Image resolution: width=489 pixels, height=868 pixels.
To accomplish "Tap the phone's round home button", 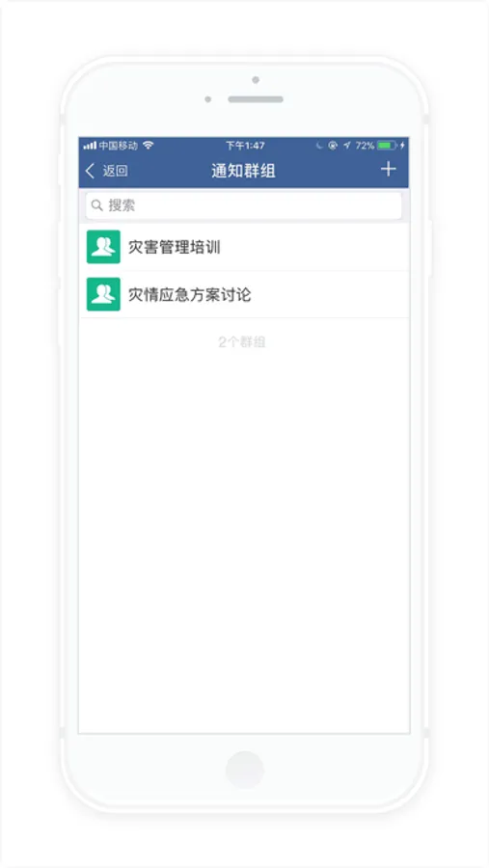I will [245, 770].
